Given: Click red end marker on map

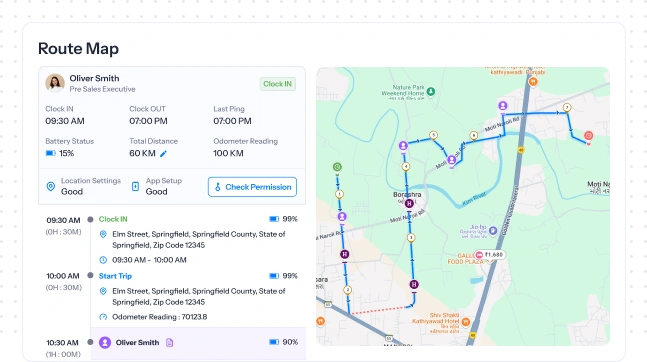Looking at the screenshot, I should tap(588, 136).
